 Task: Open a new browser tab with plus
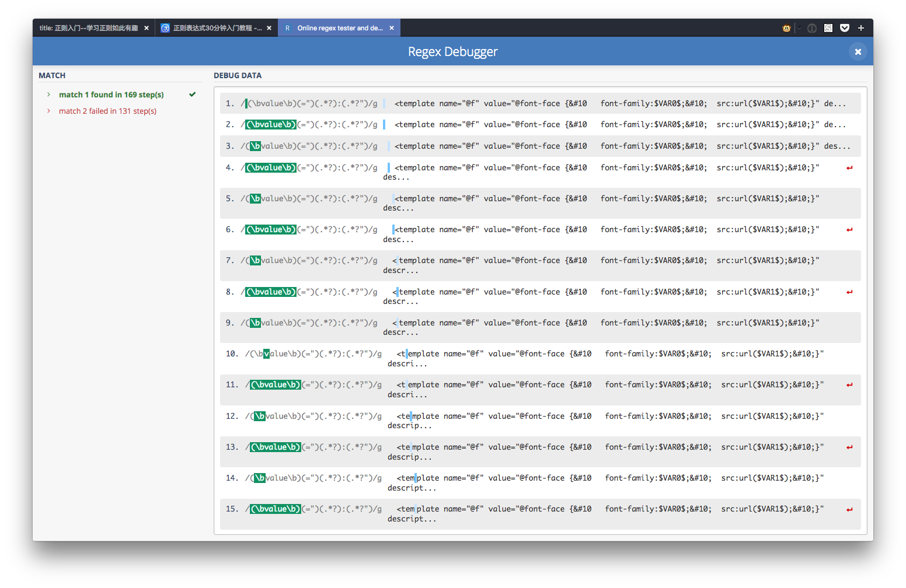[x=861, y=28]
